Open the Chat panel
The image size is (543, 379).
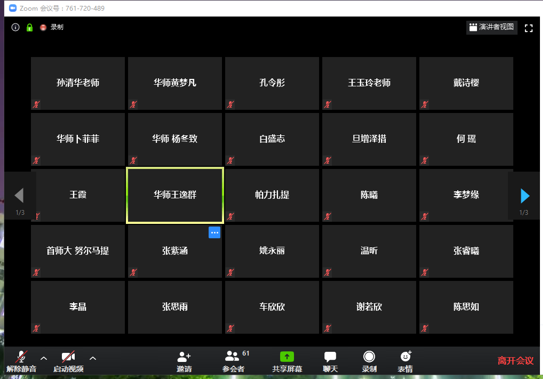[330, 361]
